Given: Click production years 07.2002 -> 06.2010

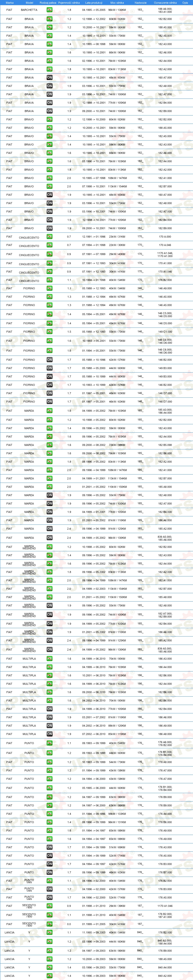Looking at the screenshot, I should (94, 734).
